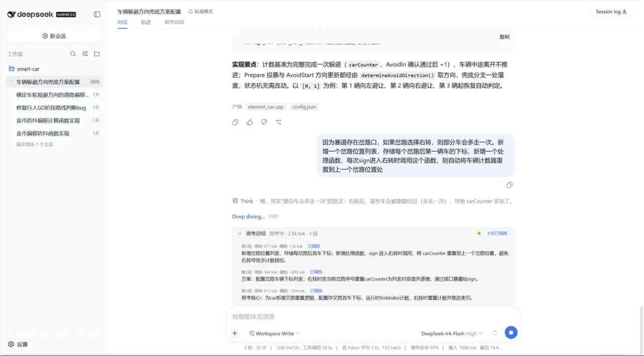Give the reply a thumbs up
Image resolution: width=644 pixels, height=356 pixels.
250,122
